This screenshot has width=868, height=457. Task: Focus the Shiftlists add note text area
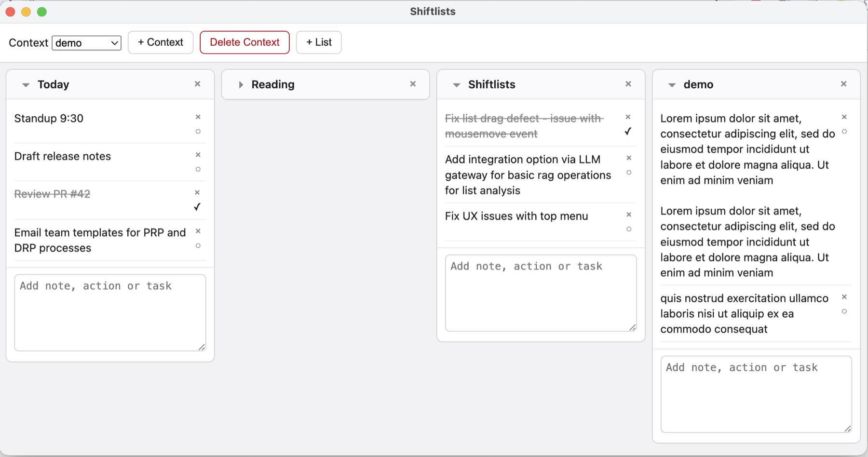pos(541,293)
